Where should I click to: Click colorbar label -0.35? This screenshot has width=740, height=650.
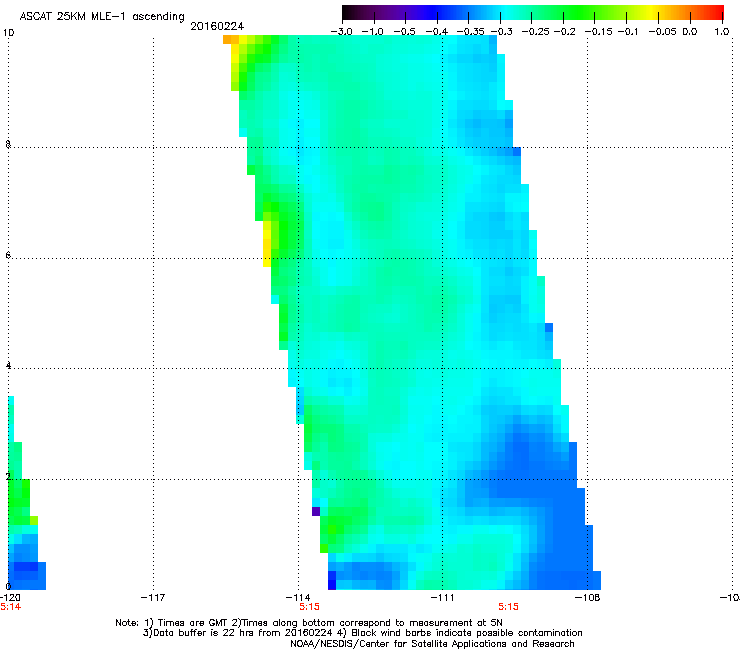click(471, 32)
